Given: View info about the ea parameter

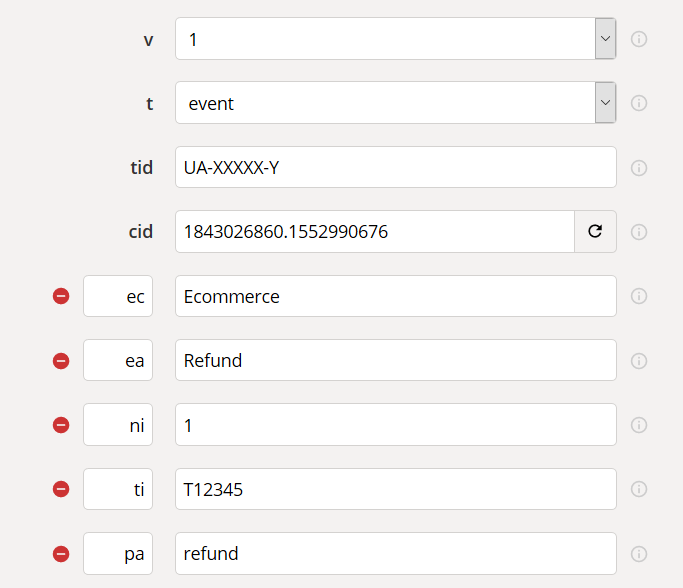Looking at the screenshot, I should click(639, 361).
